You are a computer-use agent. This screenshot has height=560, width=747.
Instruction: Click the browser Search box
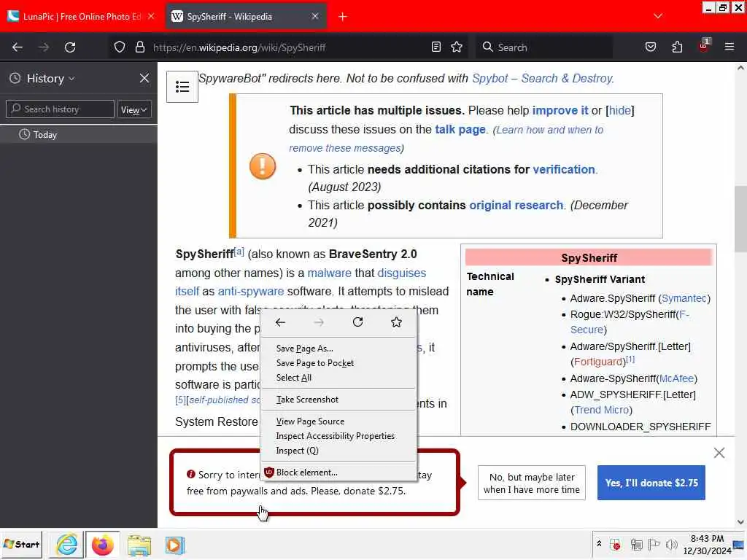click(543, 47)
